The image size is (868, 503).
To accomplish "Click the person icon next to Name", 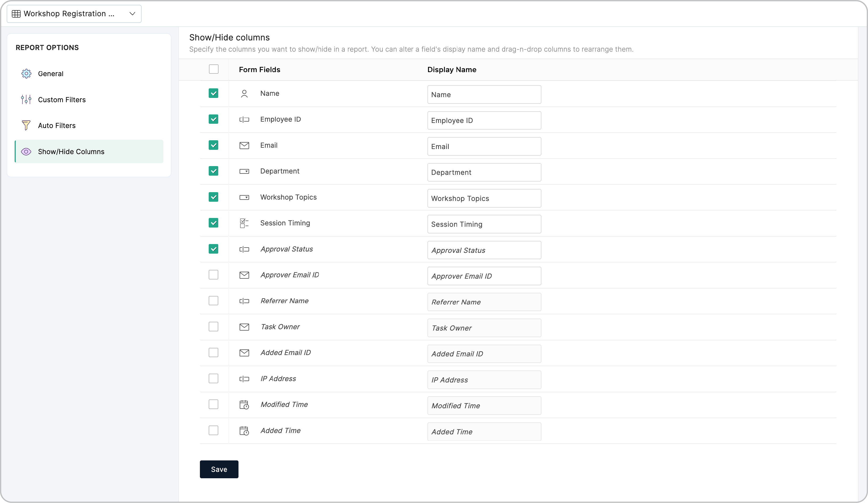I will [245, 93].
